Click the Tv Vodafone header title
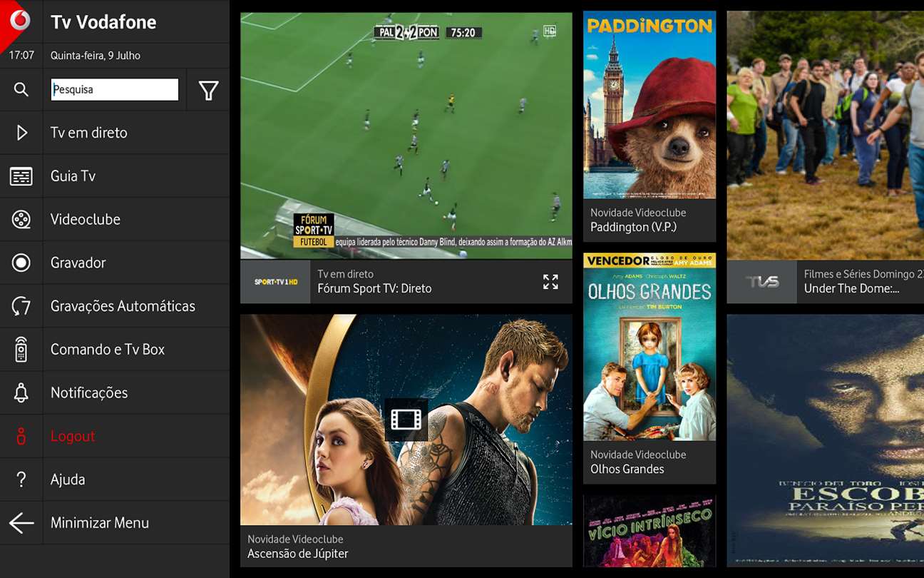924x578 pixels. tap(103, 22)
